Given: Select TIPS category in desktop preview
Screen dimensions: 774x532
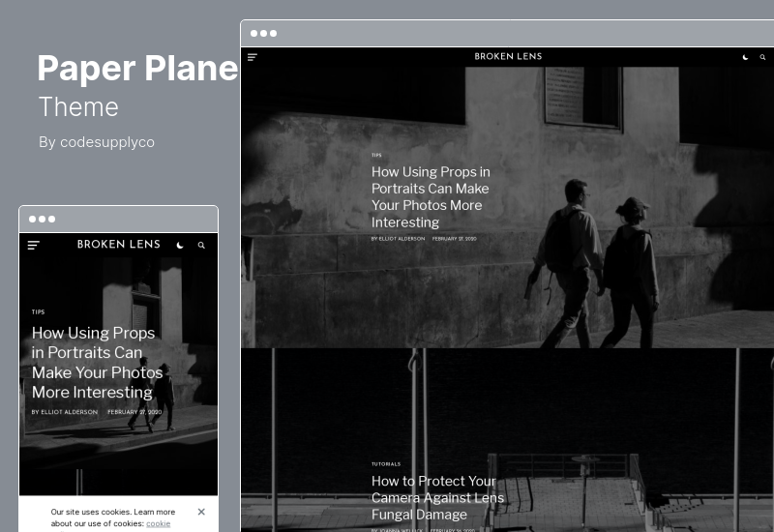Looking at the screenshot, I should (x=376, y=155).
